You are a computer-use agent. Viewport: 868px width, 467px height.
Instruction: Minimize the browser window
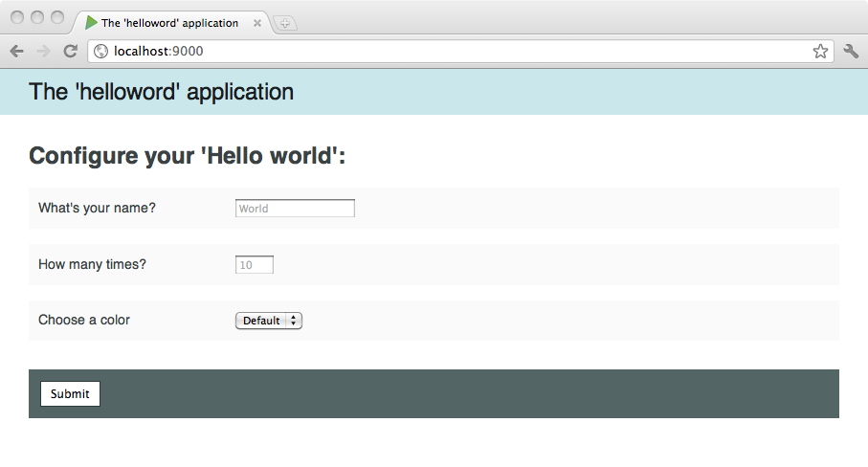click(37, 17)
